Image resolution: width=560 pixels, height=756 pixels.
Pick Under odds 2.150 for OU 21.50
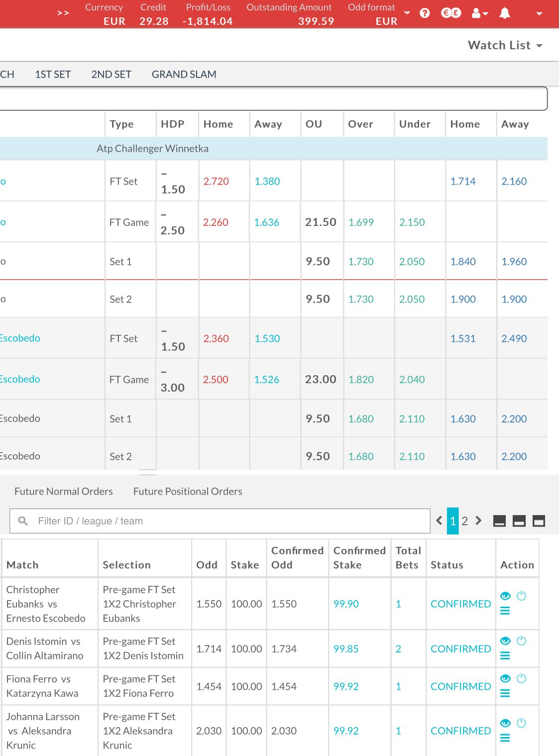coord(412,222)
